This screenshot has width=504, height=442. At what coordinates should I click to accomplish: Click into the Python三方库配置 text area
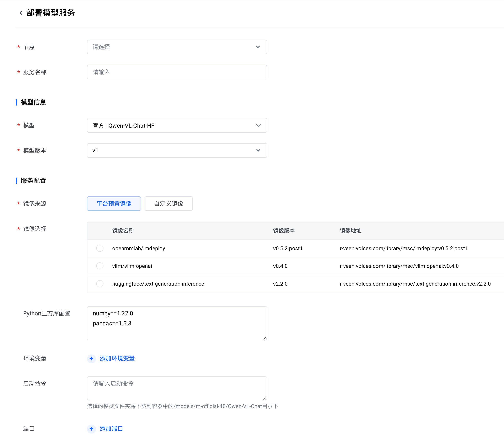177,323
